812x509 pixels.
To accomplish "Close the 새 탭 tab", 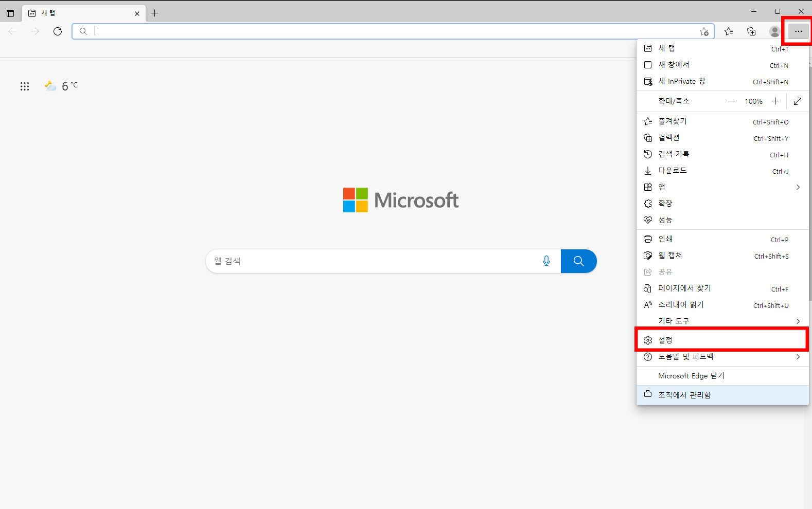I will (x=137, y=13).
